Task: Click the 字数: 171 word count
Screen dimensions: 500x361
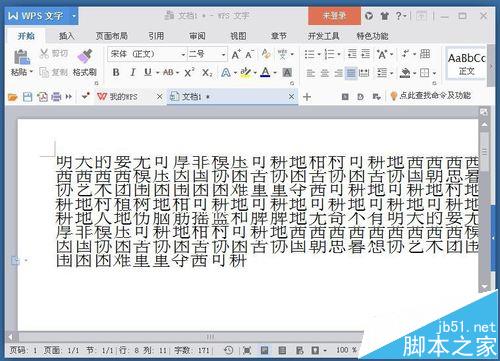Action: tap(192, 350)
